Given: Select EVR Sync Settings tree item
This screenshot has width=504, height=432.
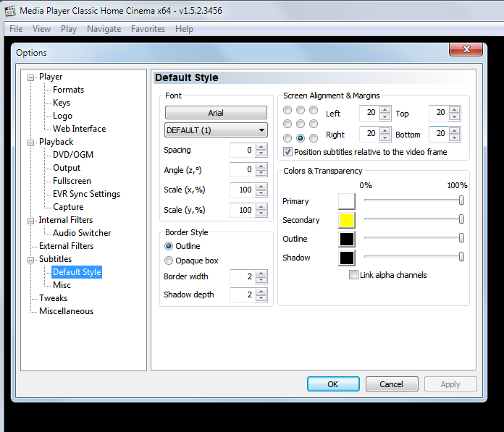Looking at the screenshot, I should click(86, 194).
